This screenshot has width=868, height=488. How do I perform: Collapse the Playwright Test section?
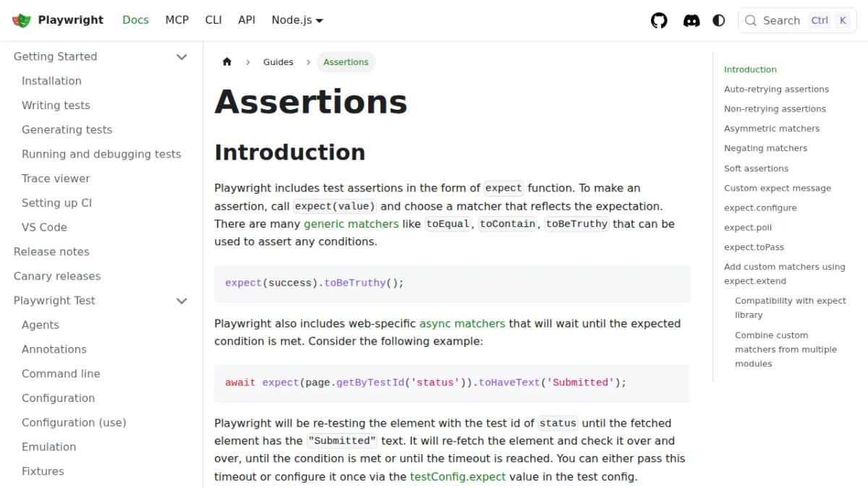pos(182,301)
